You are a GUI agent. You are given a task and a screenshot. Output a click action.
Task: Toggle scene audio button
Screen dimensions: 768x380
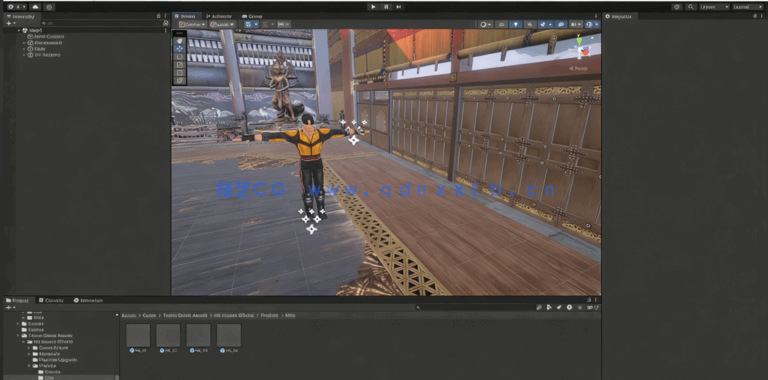[x=530, y=24]
